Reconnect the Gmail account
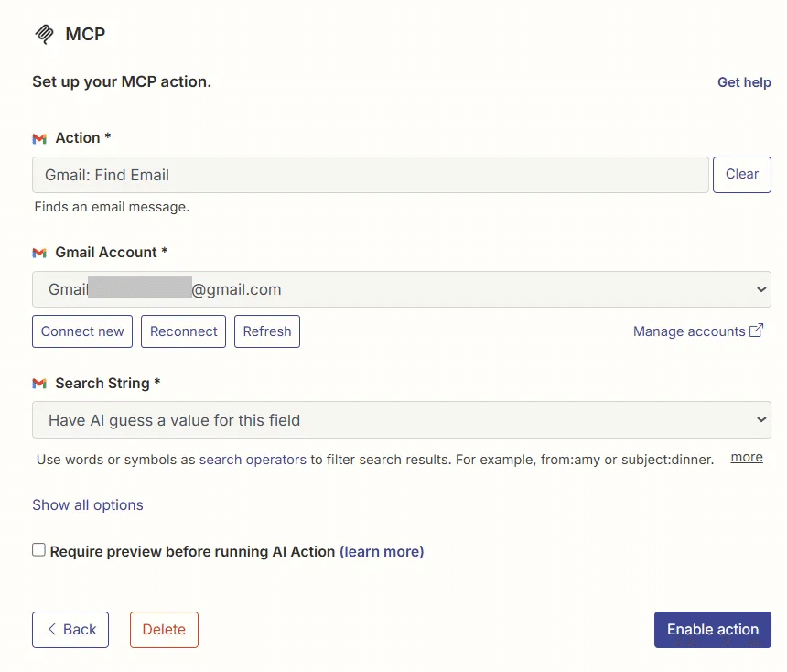 pos(183,331)
